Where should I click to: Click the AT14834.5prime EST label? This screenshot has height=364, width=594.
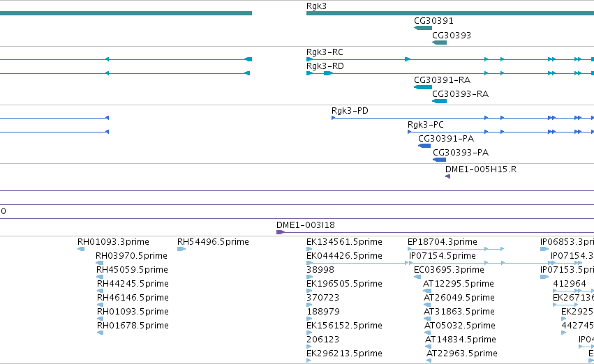[461, 340]
